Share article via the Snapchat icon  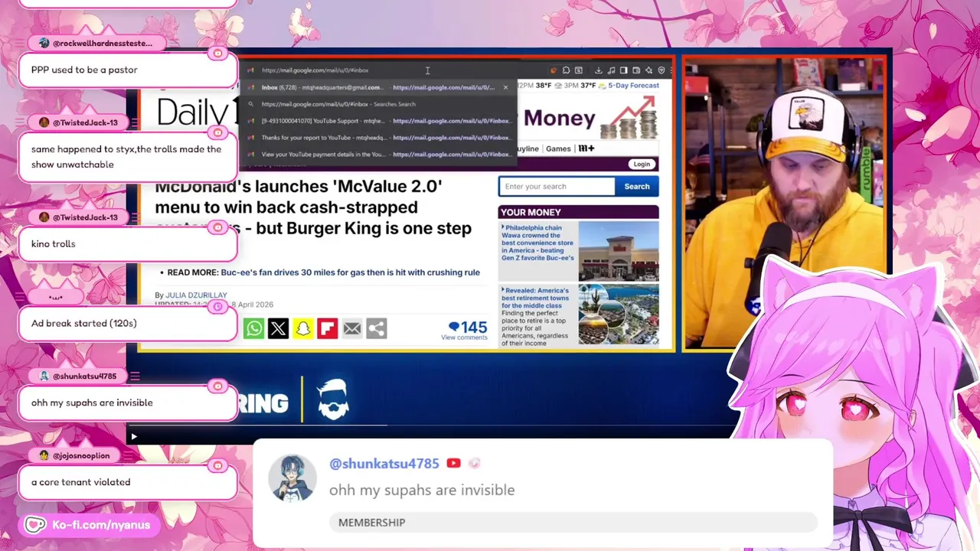click(302, 328)
